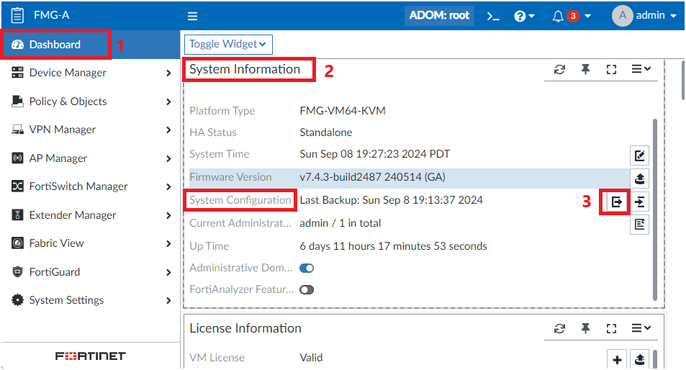This screenshot has height=370, width=686.
Task: Click the System Information widget scrollbar
Action: coord(655,210)
